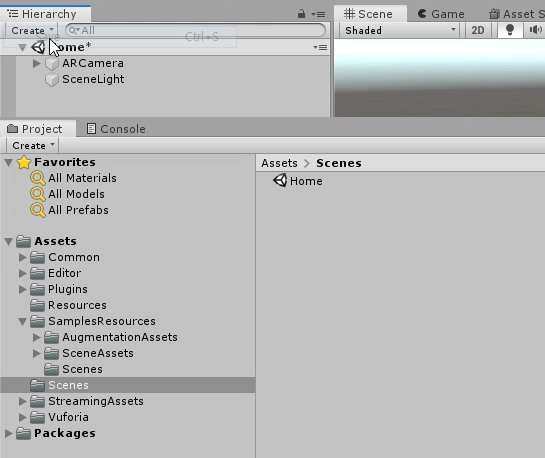
Task: Collapse the Favorites section
Action: [x=9, y=162]
